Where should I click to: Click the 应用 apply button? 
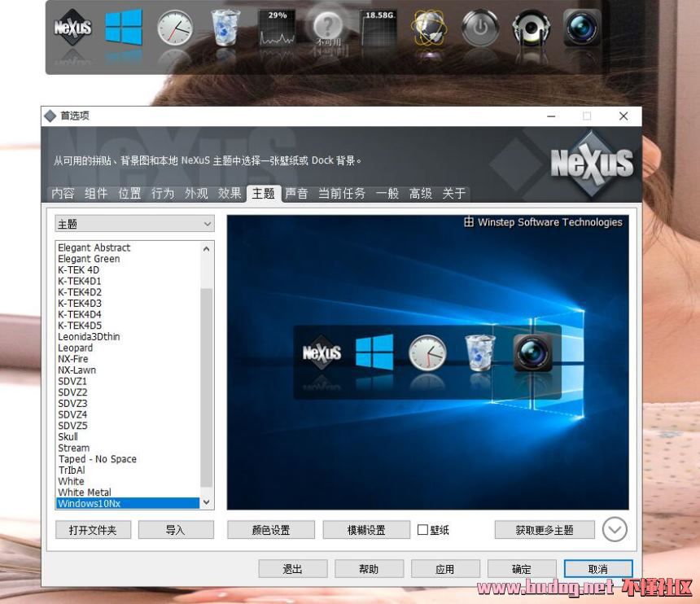pyautogui.click(x=444, y=569)
